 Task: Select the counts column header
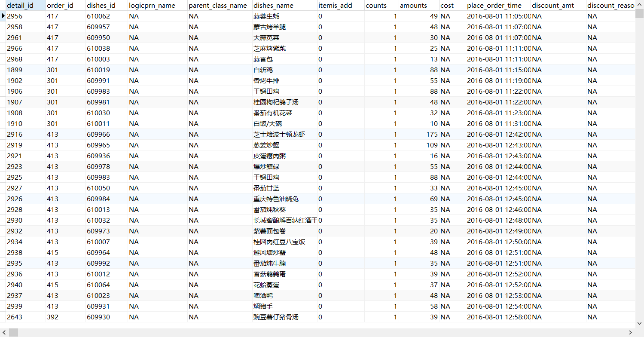coord(382,5)
